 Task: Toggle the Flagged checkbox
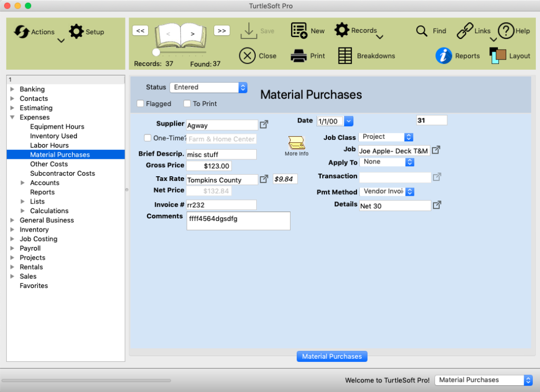(140, 104)
